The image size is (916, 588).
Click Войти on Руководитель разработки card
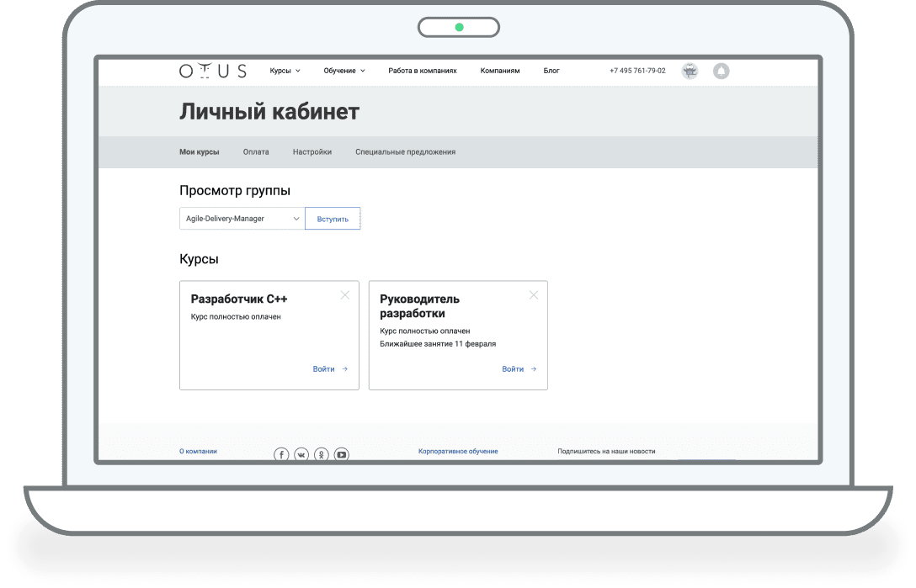519,369
